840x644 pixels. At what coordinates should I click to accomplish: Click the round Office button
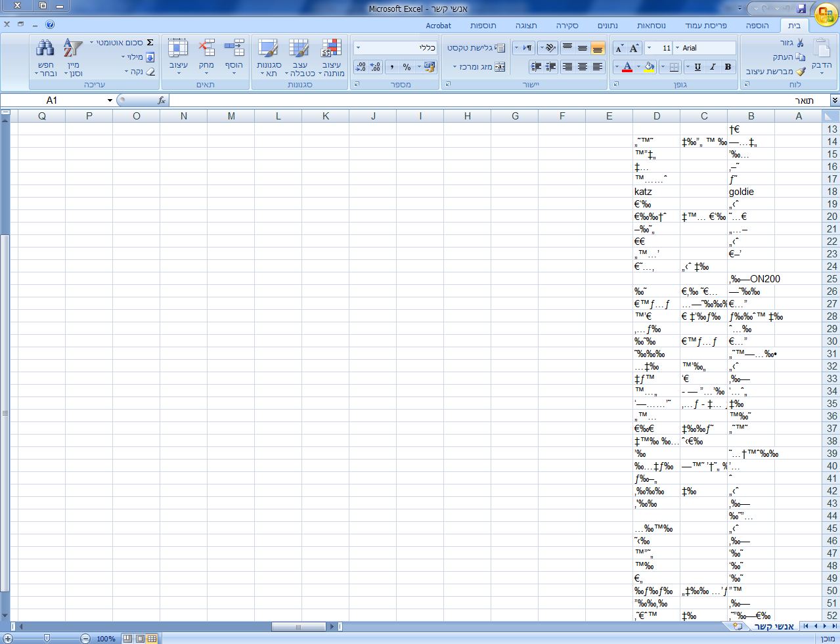point(826,14)
